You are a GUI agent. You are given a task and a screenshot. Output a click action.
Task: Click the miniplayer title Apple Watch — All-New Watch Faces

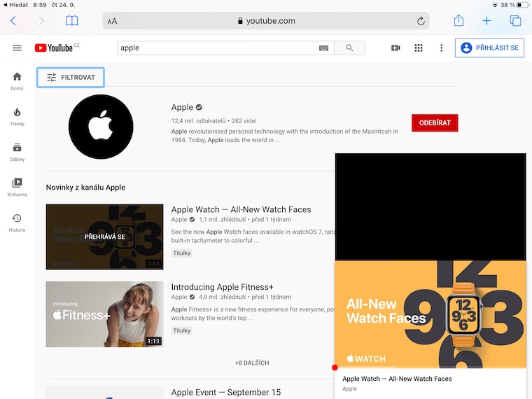397,379
